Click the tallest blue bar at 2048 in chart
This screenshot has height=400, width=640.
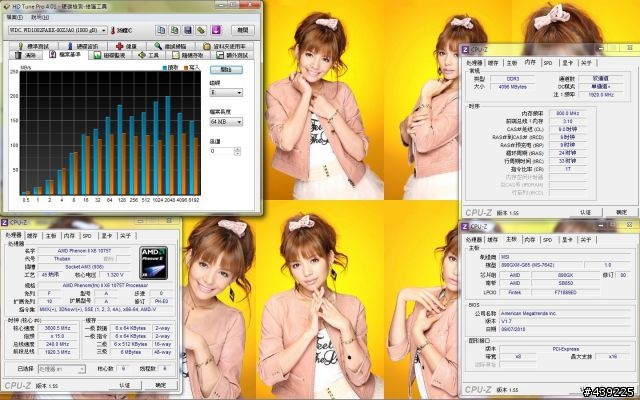168,145
